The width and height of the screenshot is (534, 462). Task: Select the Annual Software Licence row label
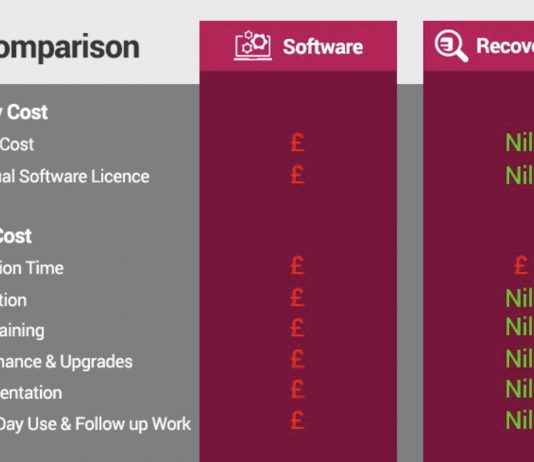coord(74,176)
